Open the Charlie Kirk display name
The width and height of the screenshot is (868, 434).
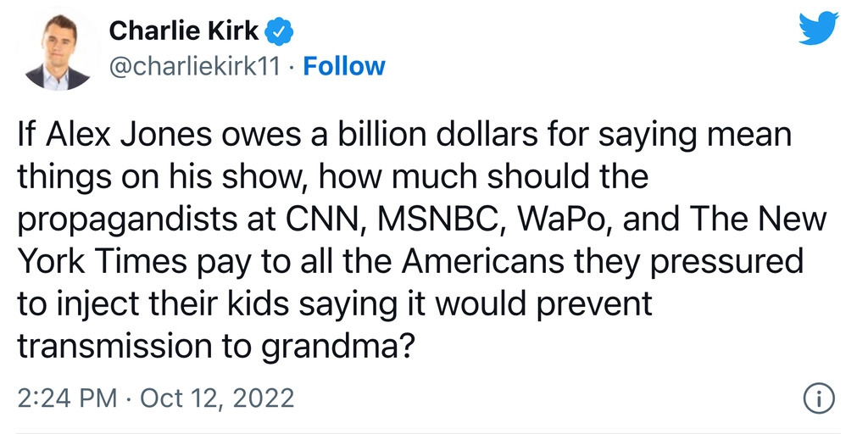tap(184, 31)
